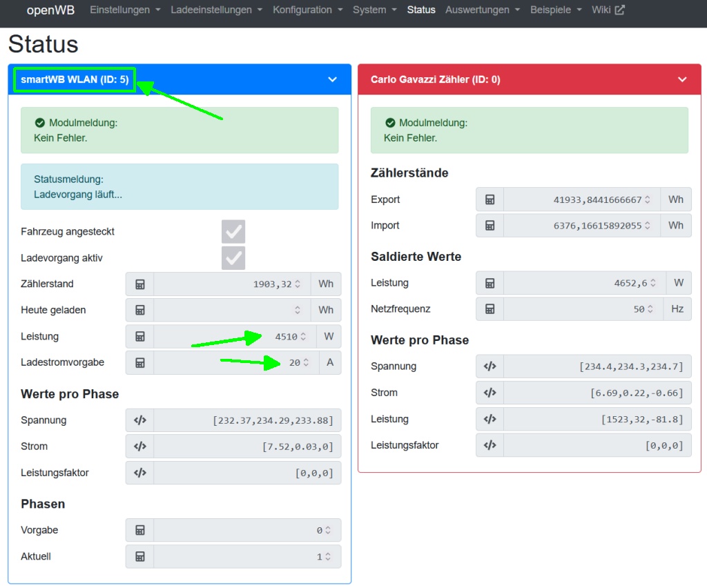
Task: Open the Ladeeinstellungen dropdown menu
Action: (x=216, y=10)
